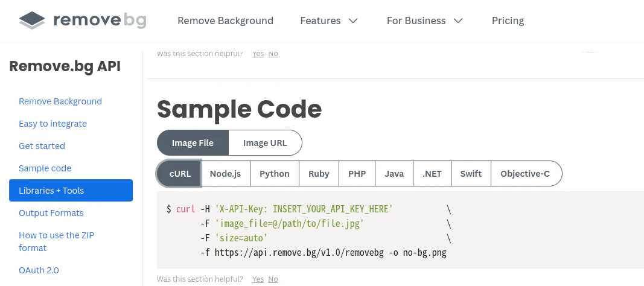644x286 pixels.
Task: Switch to the Python code tab
Action: click(275, 174)
